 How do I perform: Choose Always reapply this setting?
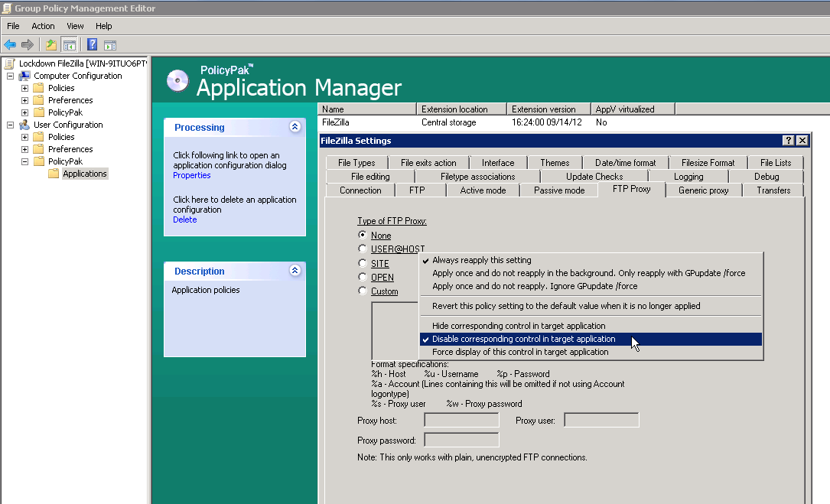[591, 260]
